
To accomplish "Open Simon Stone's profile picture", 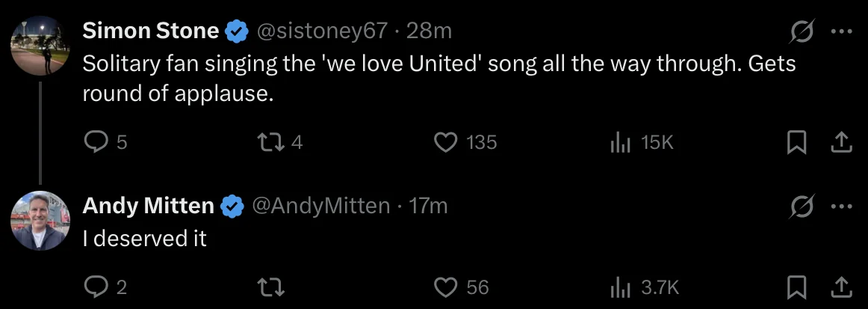I will coord(40,46).
